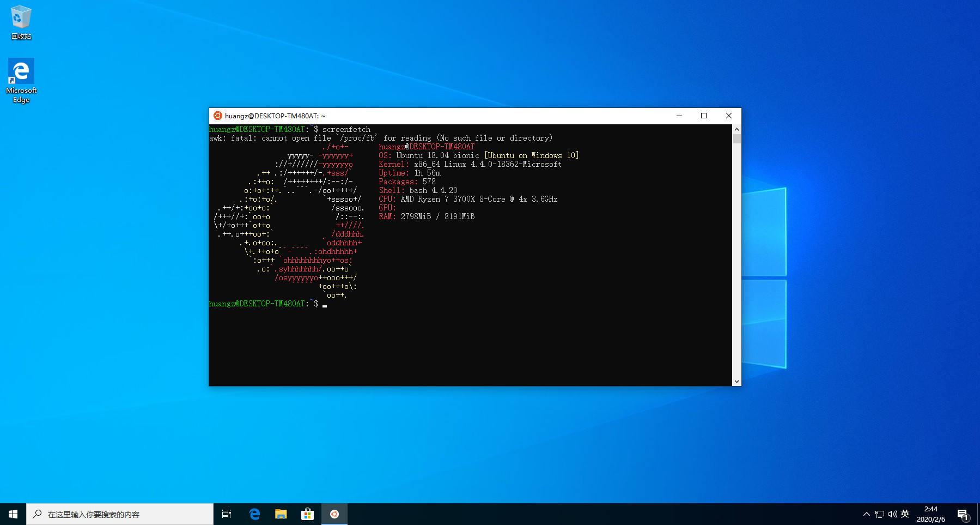Click the search magnifier icon in the search box
980x525 pixels.
37,514
